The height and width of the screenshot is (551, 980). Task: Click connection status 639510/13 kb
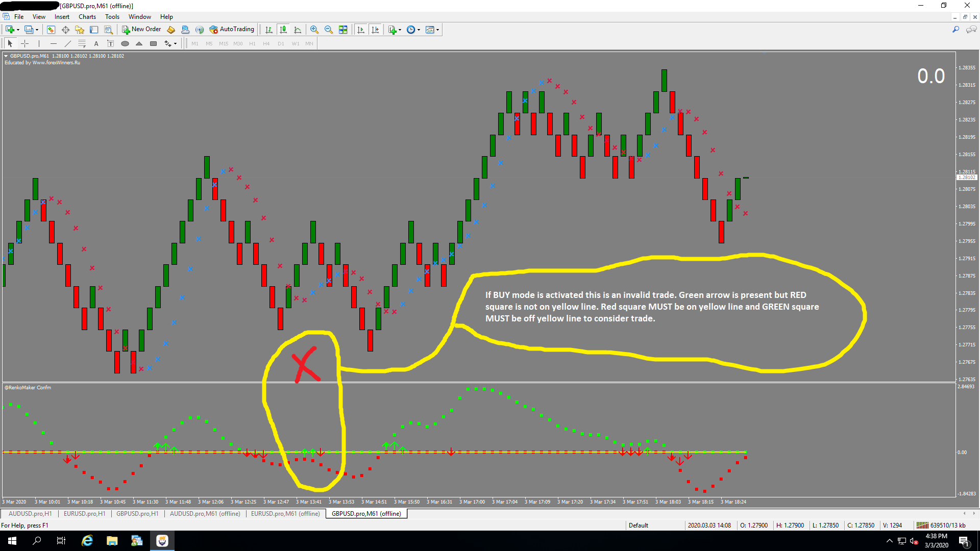[x=942, y=525]
